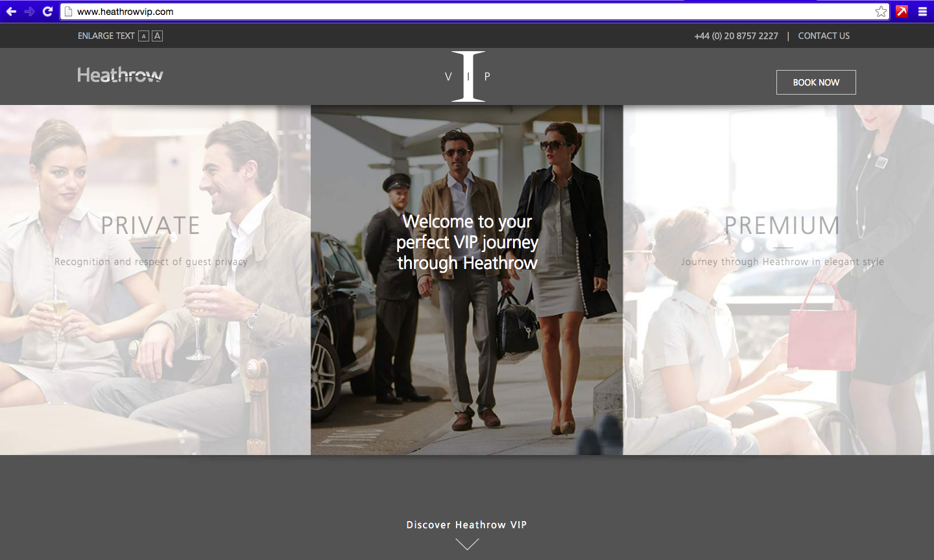Click the phone number +44 (0) 20 8757 2227
Image resolution: width=934 pixels, height=560 pixels.
coord(736,36)
